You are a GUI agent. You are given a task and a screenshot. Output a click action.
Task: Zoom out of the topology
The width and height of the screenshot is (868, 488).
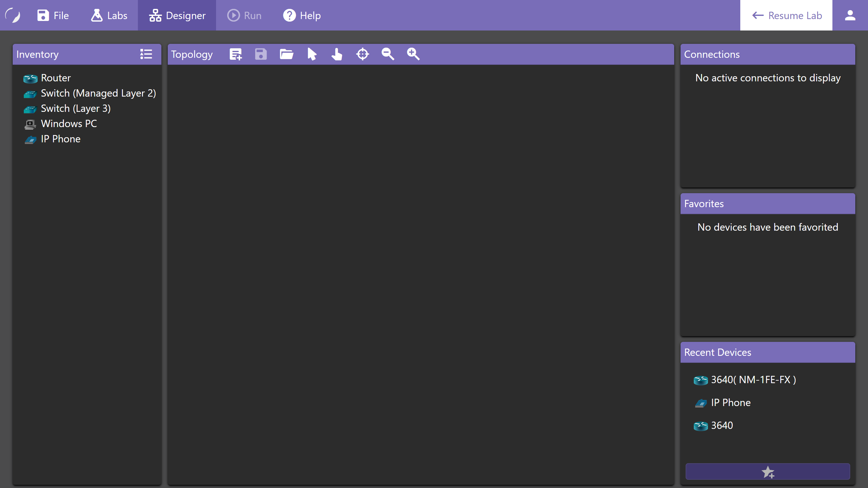pos(388,54)
